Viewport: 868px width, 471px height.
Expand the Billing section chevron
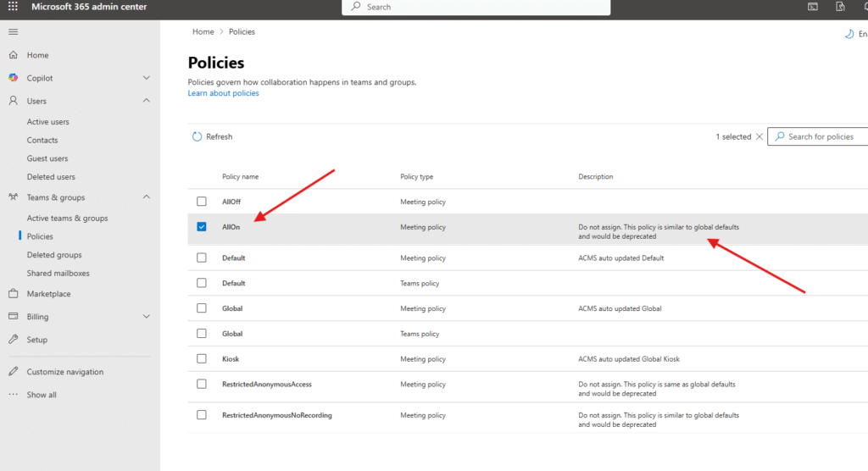point(146,317)
